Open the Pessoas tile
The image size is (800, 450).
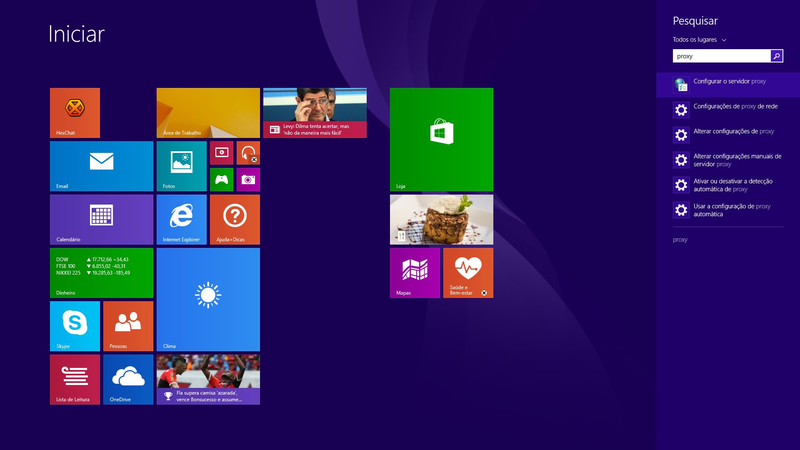tap(128, 326)
